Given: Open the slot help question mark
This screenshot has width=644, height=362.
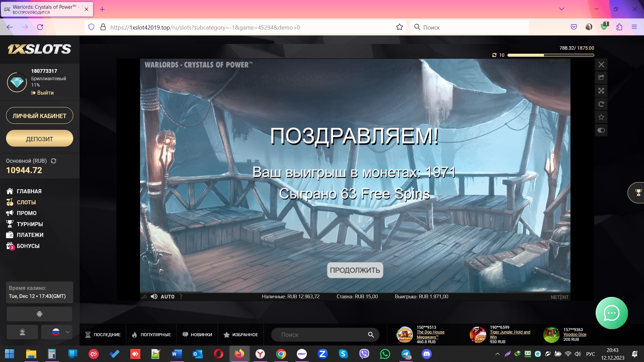Looking at the screenshot, I should 181,297.
